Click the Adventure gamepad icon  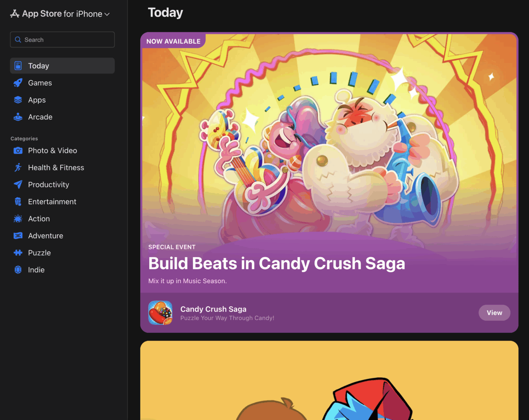18,236
